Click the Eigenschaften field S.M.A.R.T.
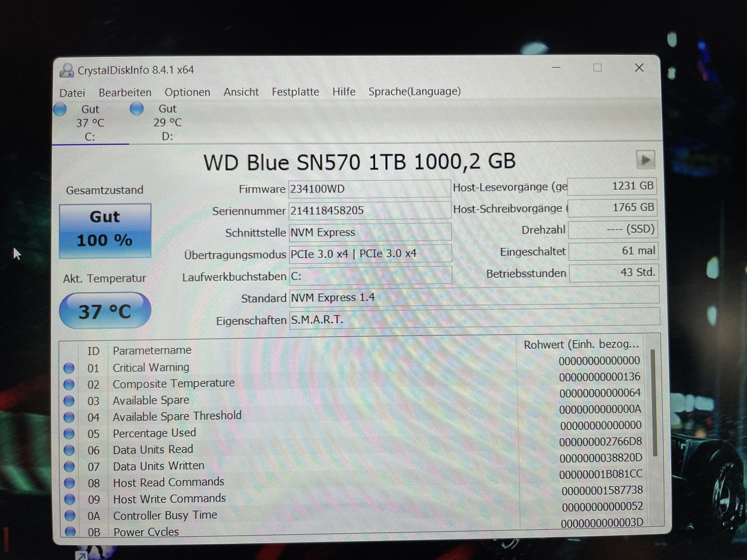This screenshot has width=747, height=560. [475, 319]
